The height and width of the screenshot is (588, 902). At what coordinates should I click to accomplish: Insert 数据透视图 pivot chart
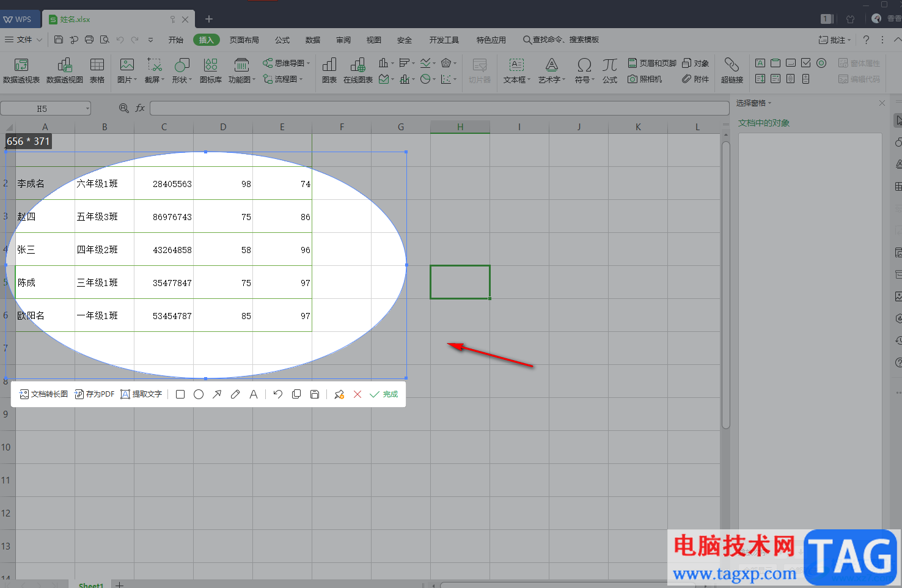65,71
